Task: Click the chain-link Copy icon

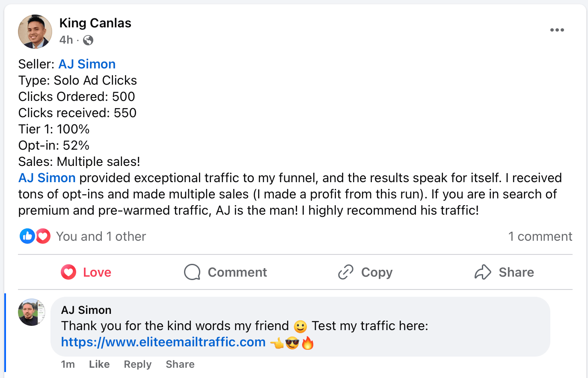Action: tap(346, 272)
